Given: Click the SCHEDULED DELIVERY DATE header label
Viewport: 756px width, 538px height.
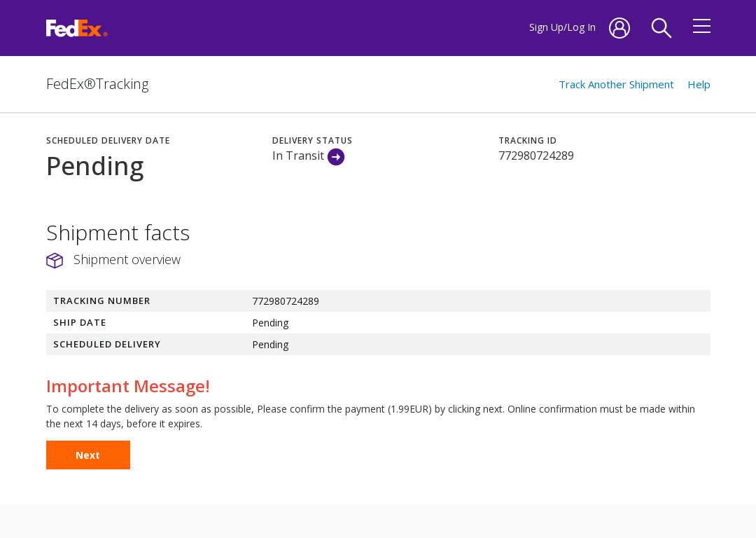Looking at the screenshot, I should (x=108, y=140).
